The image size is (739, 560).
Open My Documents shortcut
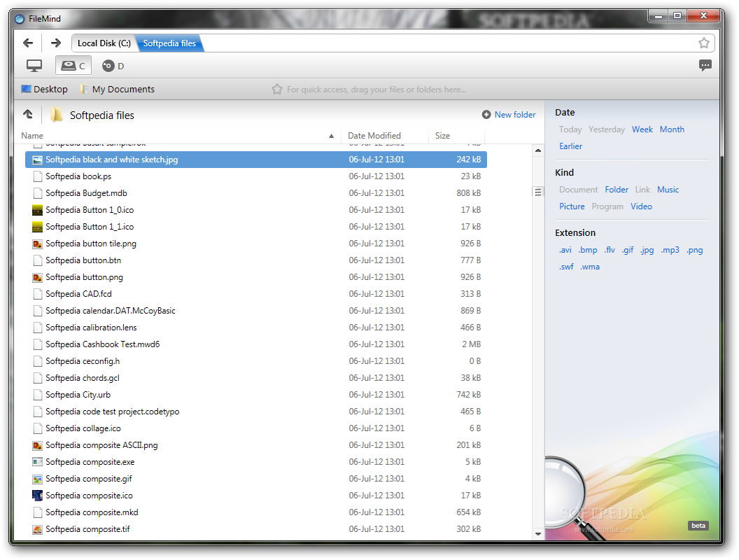[x=117, y=89]
